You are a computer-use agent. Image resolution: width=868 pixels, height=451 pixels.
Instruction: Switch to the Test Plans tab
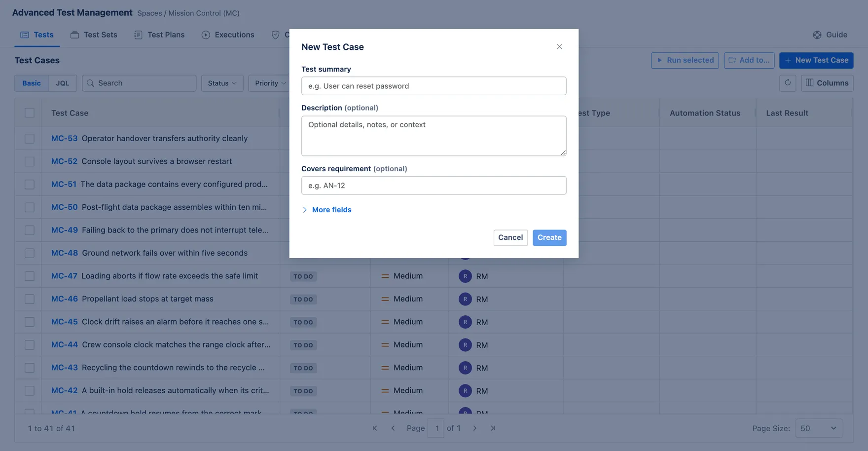(159, 35)
